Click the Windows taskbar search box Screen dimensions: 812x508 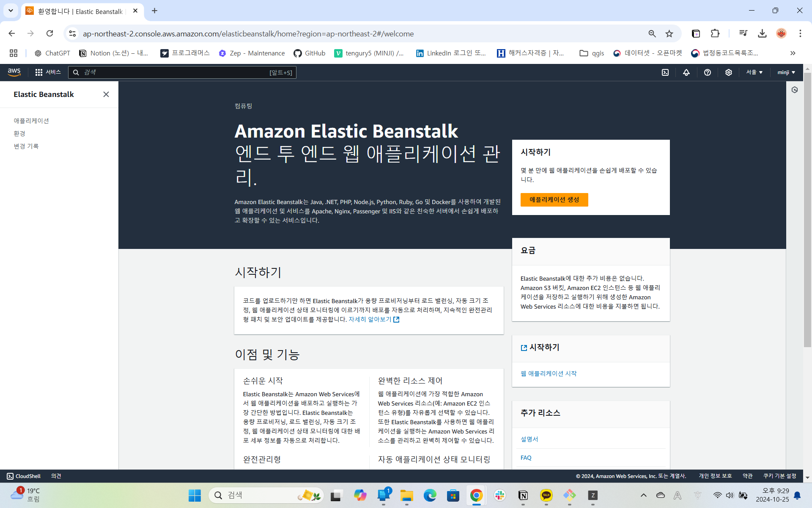pyautogui.click(x=266, y=495)
